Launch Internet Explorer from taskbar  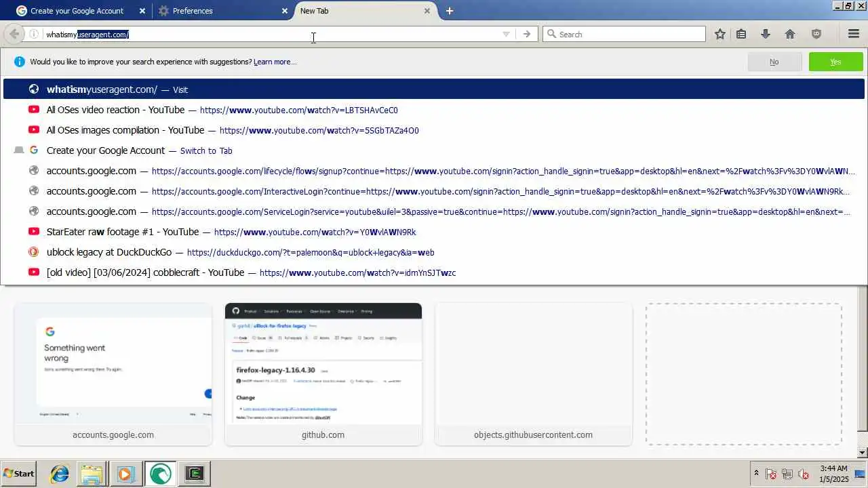60,473
